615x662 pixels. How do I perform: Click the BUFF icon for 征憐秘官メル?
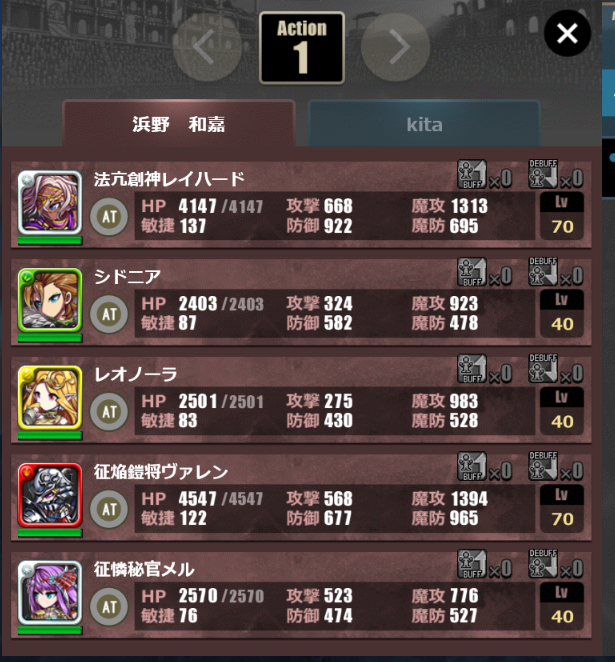click(x=472, y=564)
